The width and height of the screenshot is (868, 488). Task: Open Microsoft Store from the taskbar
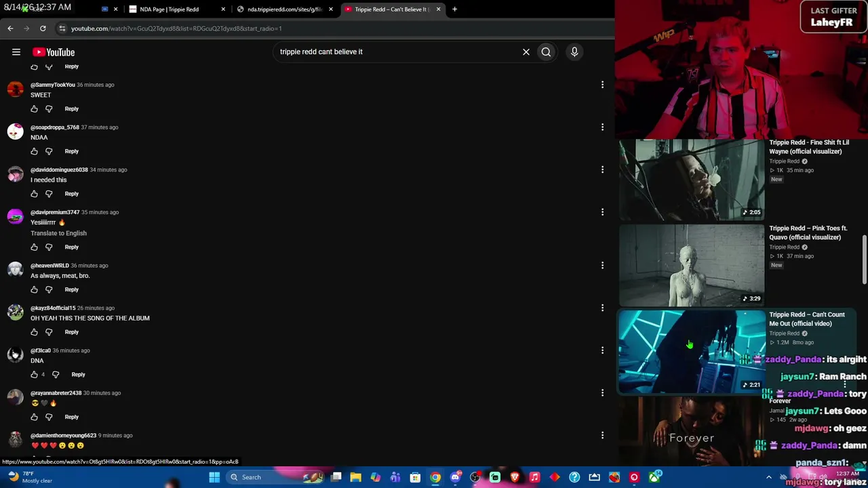point(415,477)
